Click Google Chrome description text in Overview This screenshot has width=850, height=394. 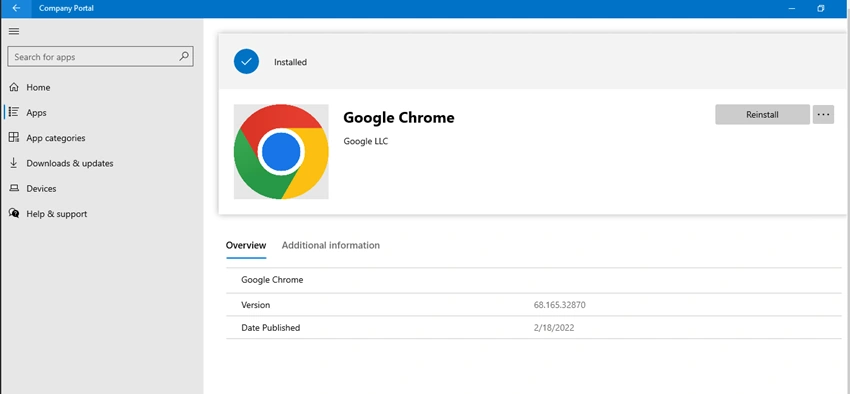tap(272, 280)
